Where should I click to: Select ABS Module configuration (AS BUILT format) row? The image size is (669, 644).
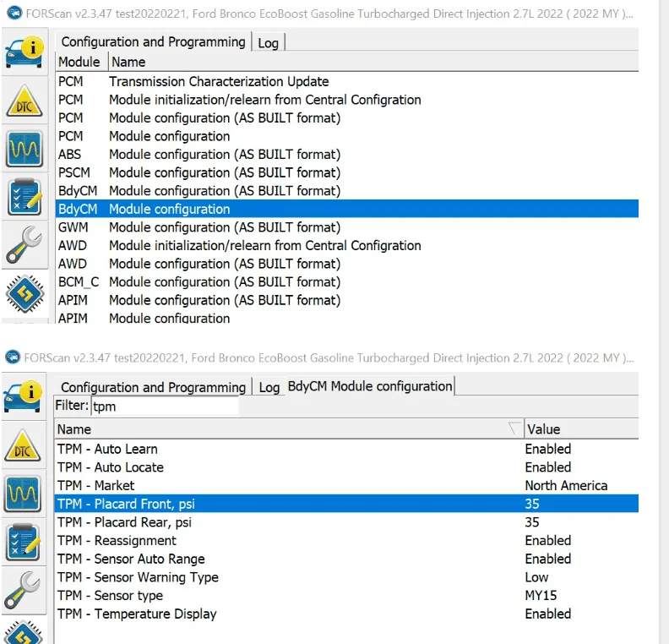(347, 154)
